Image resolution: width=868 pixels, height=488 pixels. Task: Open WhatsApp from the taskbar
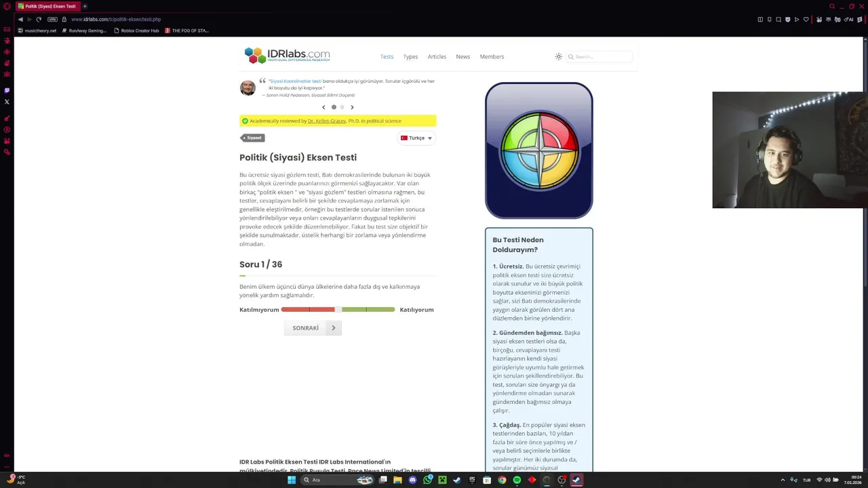(x=428, y=480)
